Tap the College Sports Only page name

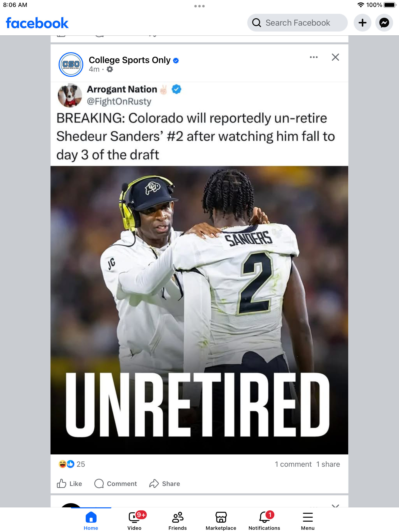pyautogui.click(x=130, y=60)
